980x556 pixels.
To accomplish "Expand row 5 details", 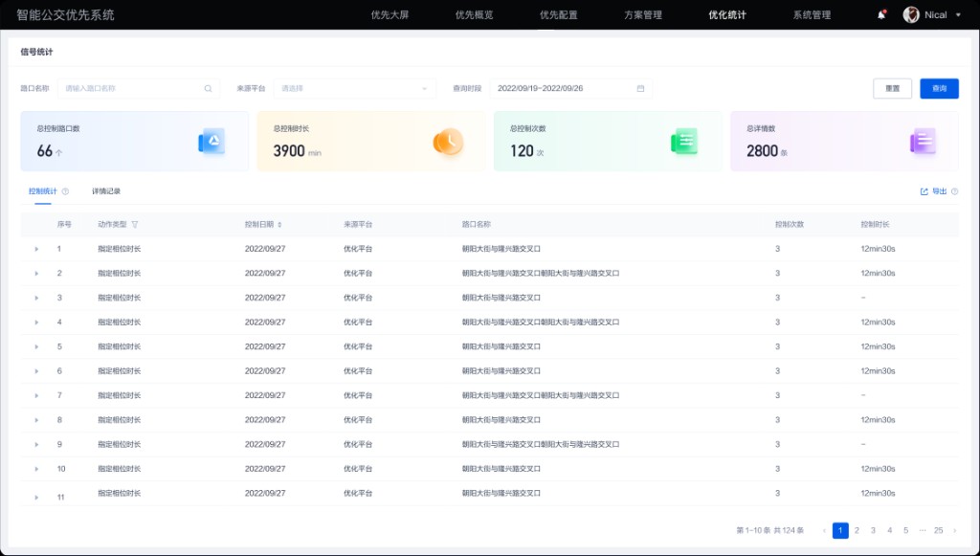I will pyautogui.click(x=36, y=346).
